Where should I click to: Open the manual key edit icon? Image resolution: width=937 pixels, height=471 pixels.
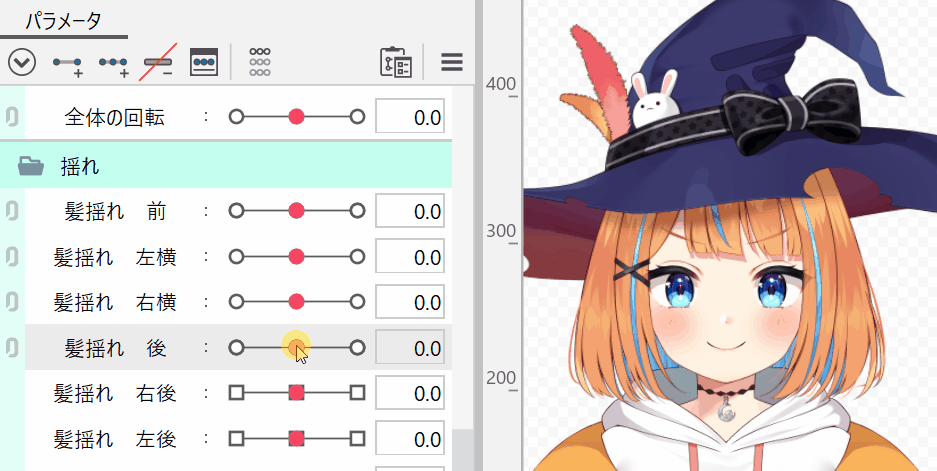pyautogui.click(x=204, y=62)
